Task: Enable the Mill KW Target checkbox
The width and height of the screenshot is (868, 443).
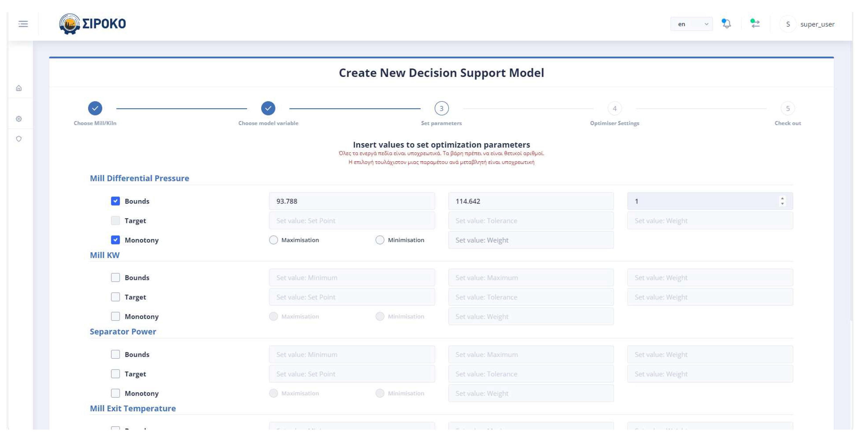Action: click(115, 297)
